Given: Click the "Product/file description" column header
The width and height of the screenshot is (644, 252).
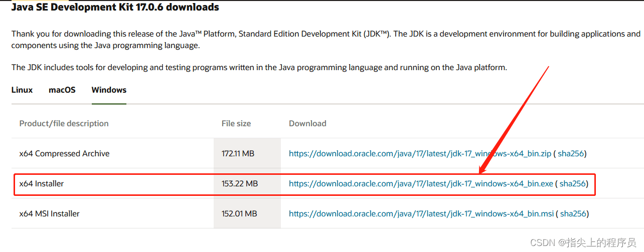Looking at the screenshot, I should [64, 124].
